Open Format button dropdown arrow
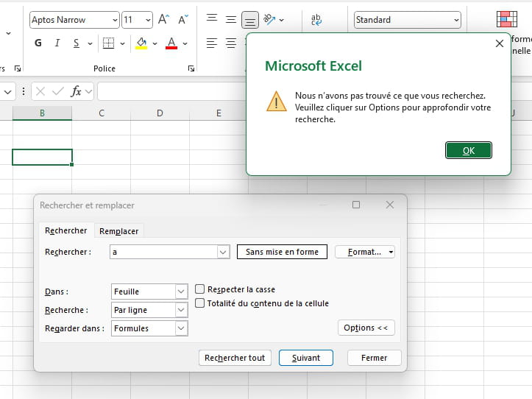 (x=391, y=252)
